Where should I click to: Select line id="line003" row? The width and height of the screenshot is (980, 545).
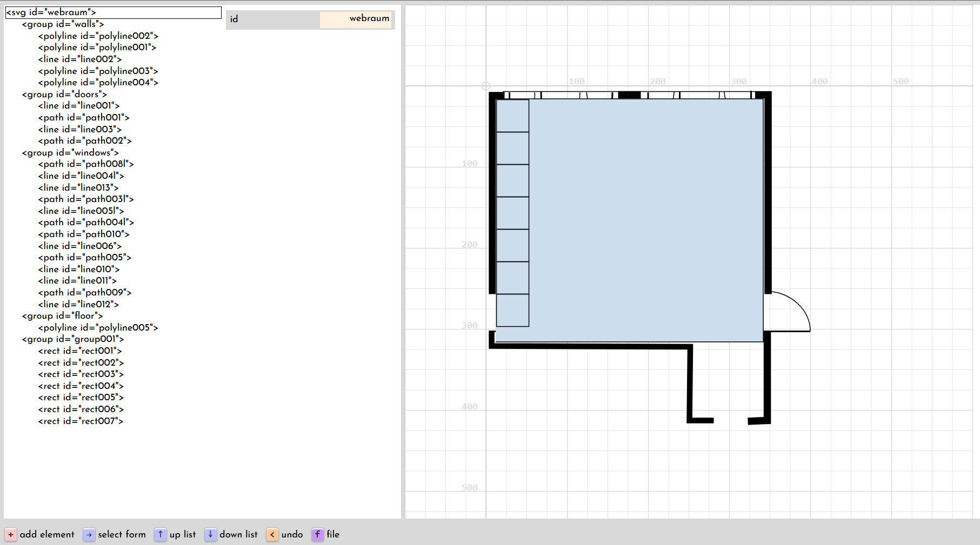(x=80, y=129)
